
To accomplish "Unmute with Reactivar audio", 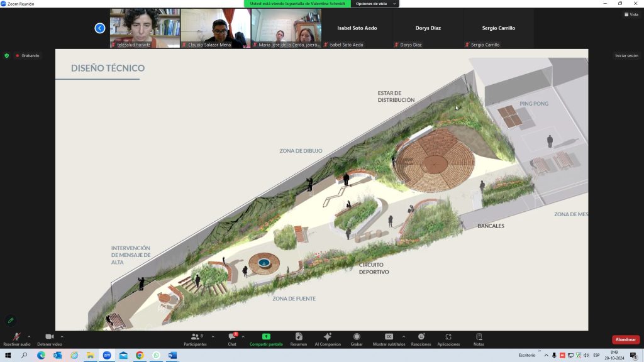I will tap(16, 339).
